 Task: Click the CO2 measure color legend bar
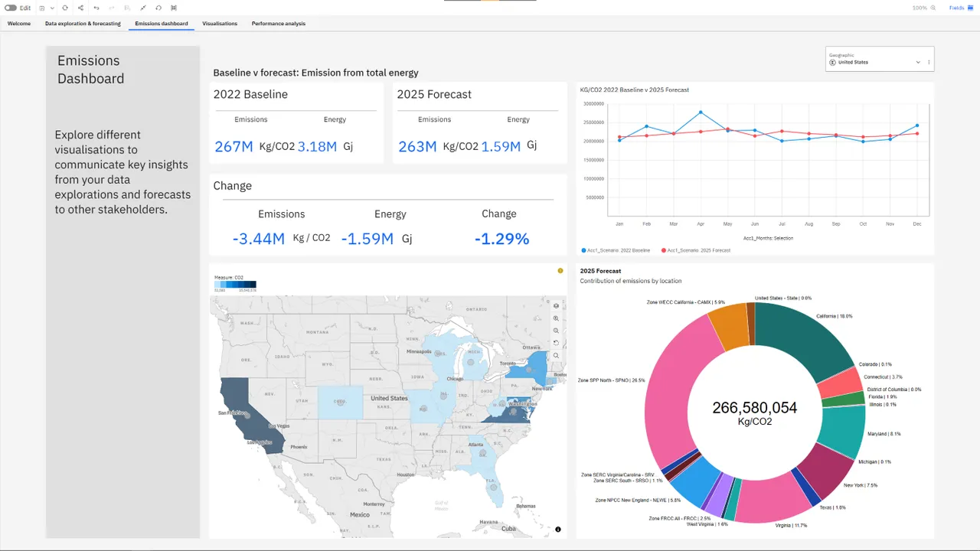[235, 284]
